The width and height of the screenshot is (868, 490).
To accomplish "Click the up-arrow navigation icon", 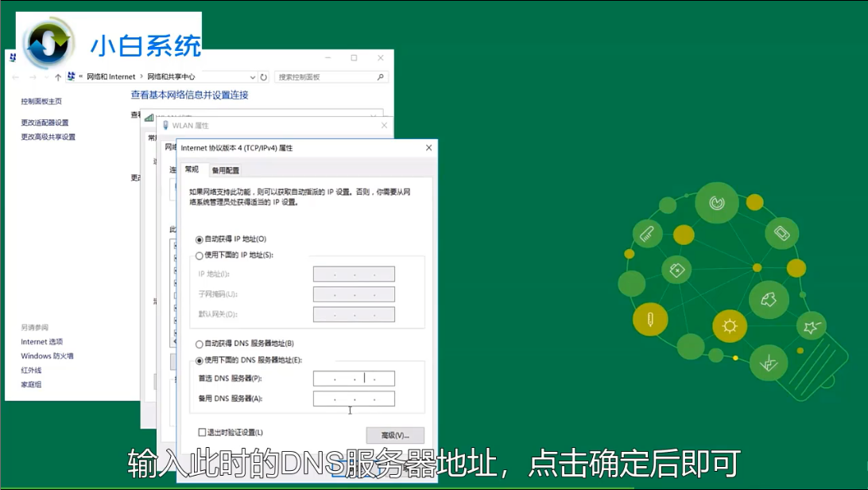I will tap(57, 77).
